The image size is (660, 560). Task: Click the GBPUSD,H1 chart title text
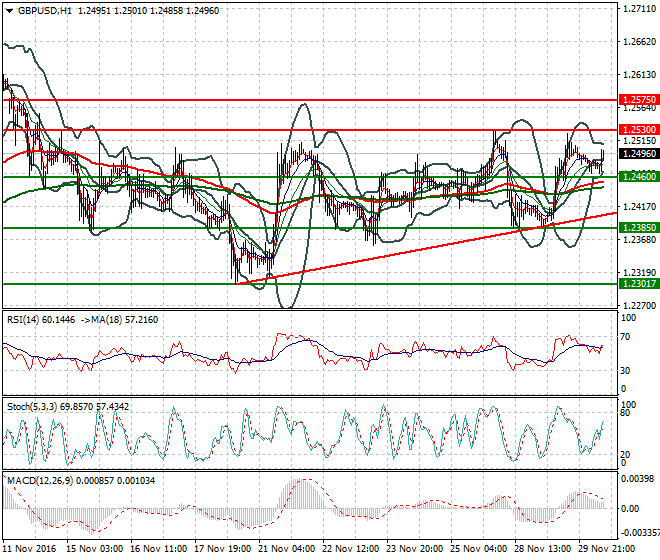pyautogui.click(x=45, y=11)
